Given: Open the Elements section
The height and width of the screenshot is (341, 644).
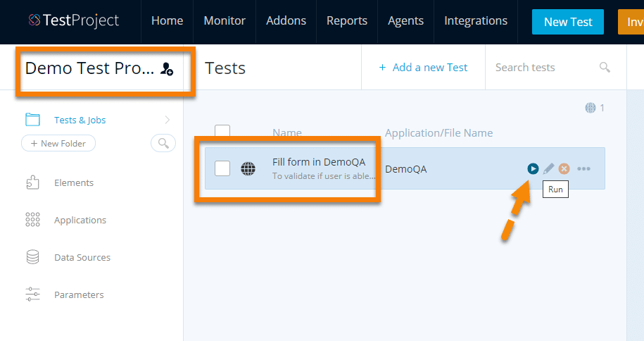Looking at the screenshot, I should [x=74, y=182].
